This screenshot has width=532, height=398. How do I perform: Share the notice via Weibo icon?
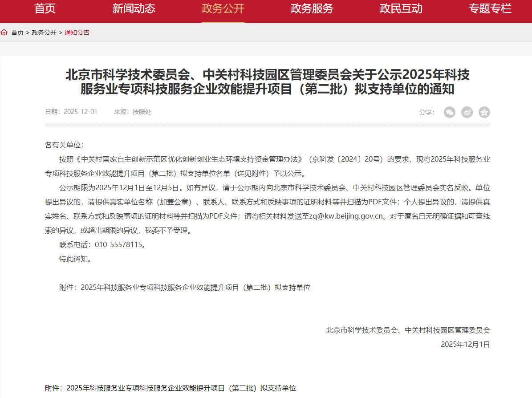coord(467,112)
